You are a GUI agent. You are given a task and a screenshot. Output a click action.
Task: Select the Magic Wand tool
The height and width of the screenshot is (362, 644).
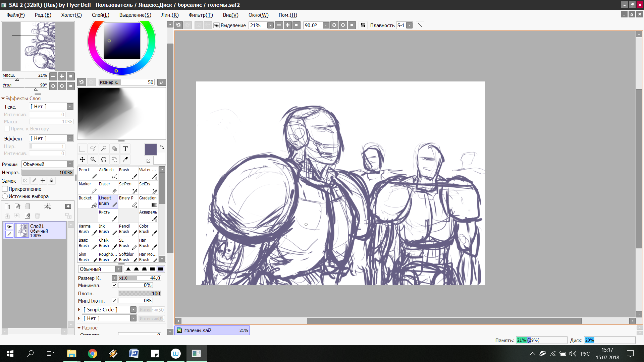tap(104, 149)
